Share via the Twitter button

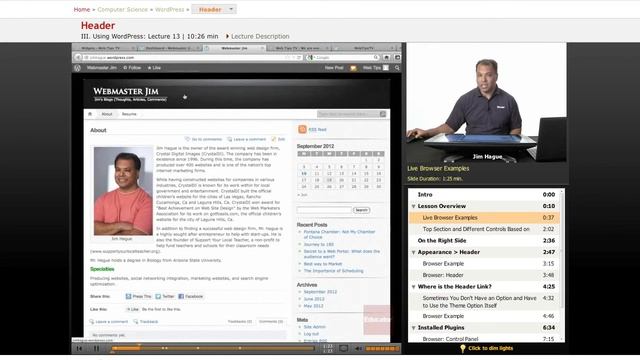click(165, 296)
